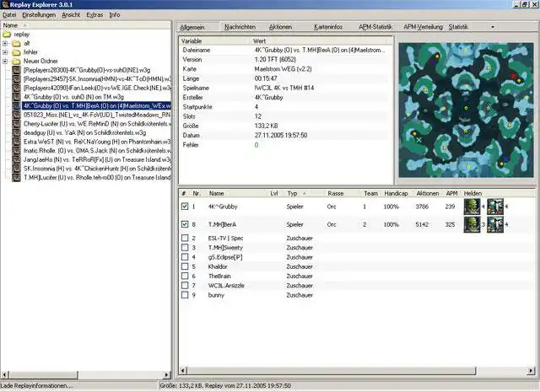This screenshot has height=392, width=540.
Task: Click player list horizontal scrollbar left arrow
Action: click(x=183, y=371)
